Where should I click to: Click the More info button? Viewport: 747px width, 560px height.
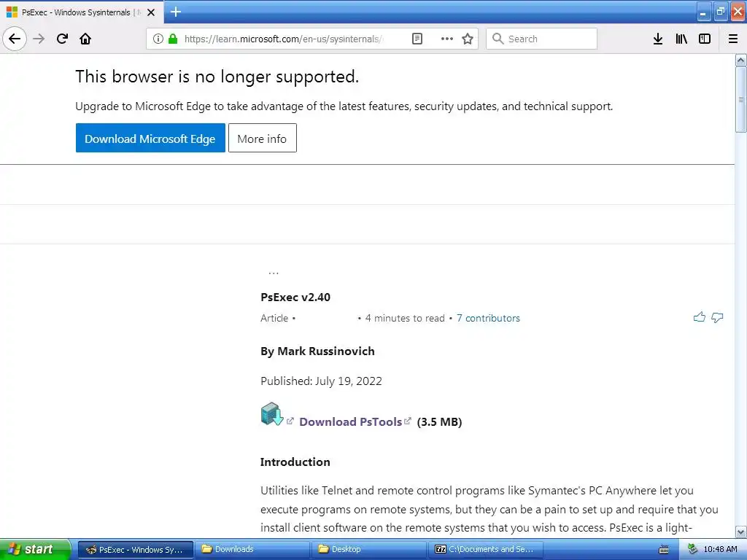click(263, 138)
